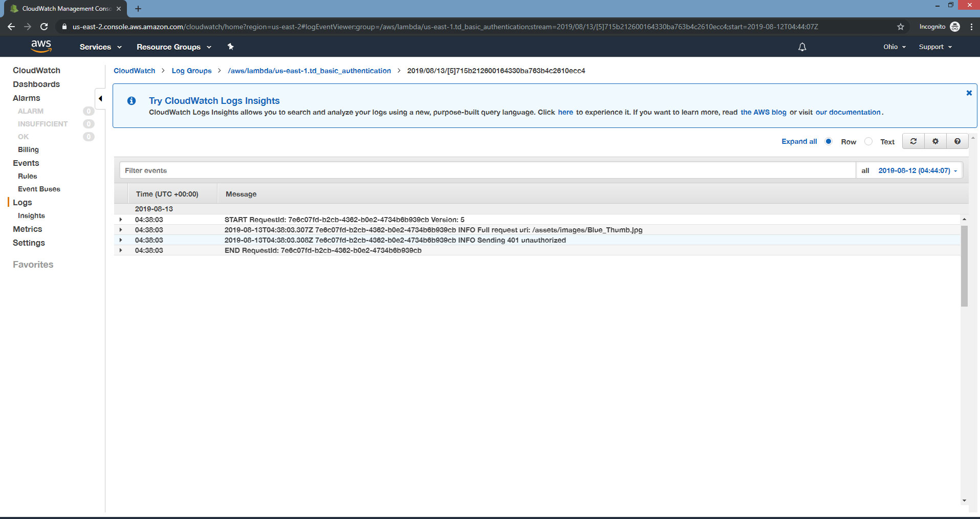Click the 'here' link for Insights
This screenshot has width=980, height=519.
click(x=565, y=112)
